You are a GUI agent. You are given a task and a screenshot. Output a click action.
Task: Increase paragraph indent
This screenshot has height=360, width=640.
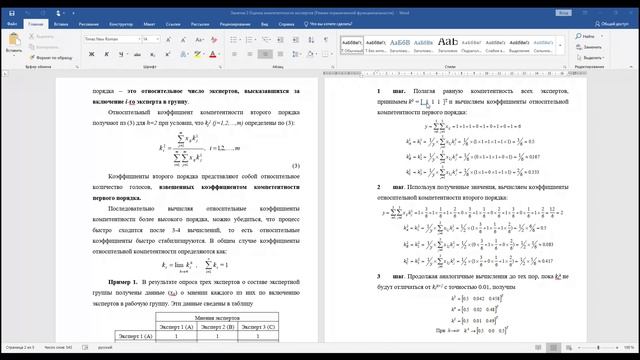click(296, 40)
